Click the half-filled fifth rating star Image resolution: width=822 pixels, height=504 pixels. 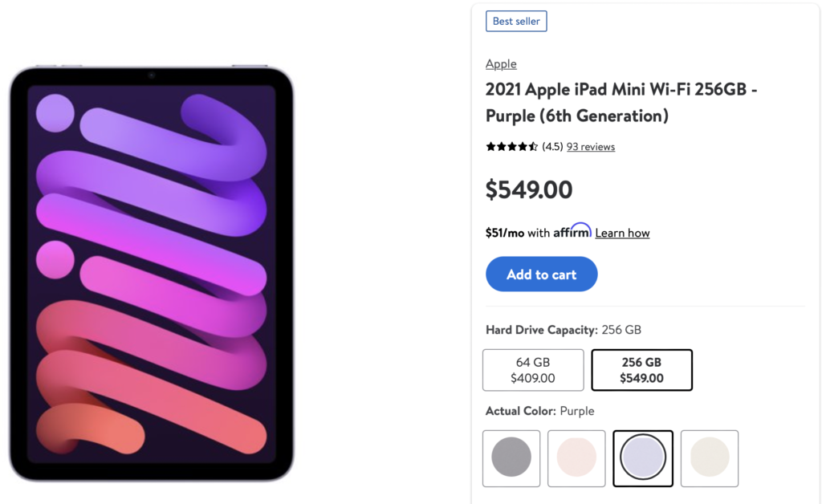[531, 146]
